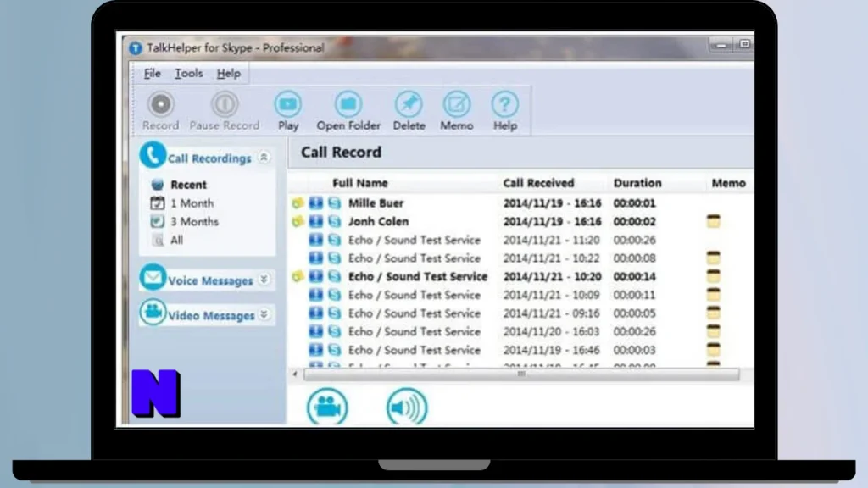
Task: Select the Mille Buer call record
Action: 520,203
